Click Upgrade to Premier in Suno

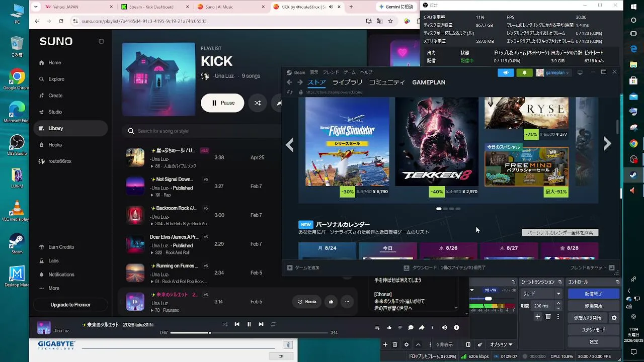click(70, 305)
